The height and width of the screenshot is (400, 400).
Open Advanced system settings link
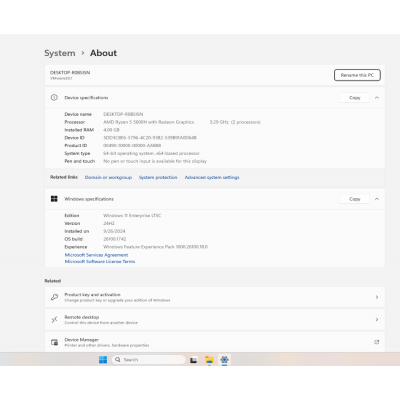click(x=212, y=177)
